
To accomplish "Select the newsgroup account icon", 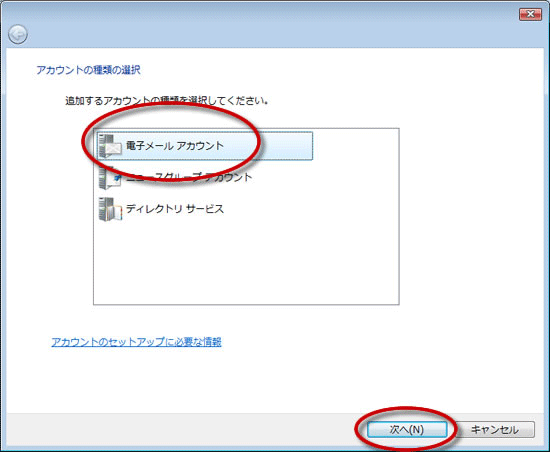I will coord(110,177).
